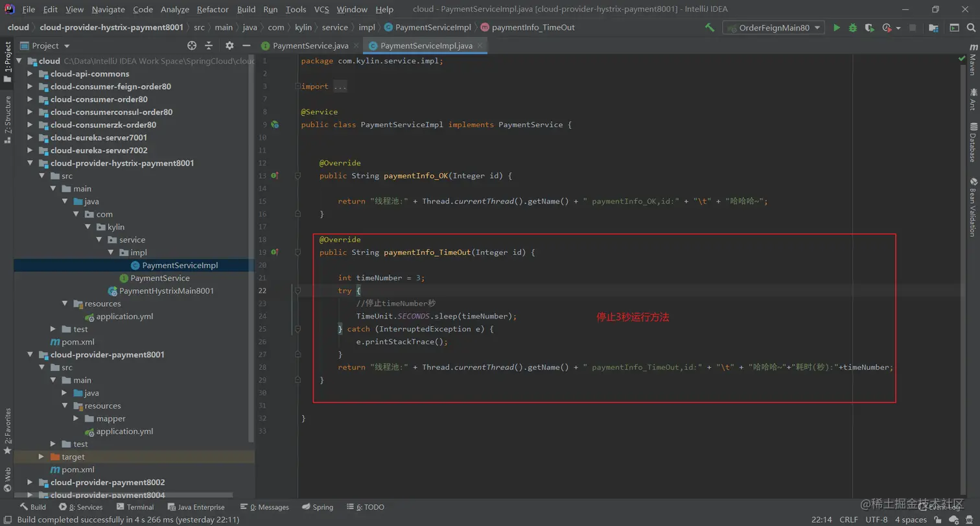Open application.yml under cloud-provider-hystrix-payment8001
This screenshot has height=526, width=980.
point(124,317)
